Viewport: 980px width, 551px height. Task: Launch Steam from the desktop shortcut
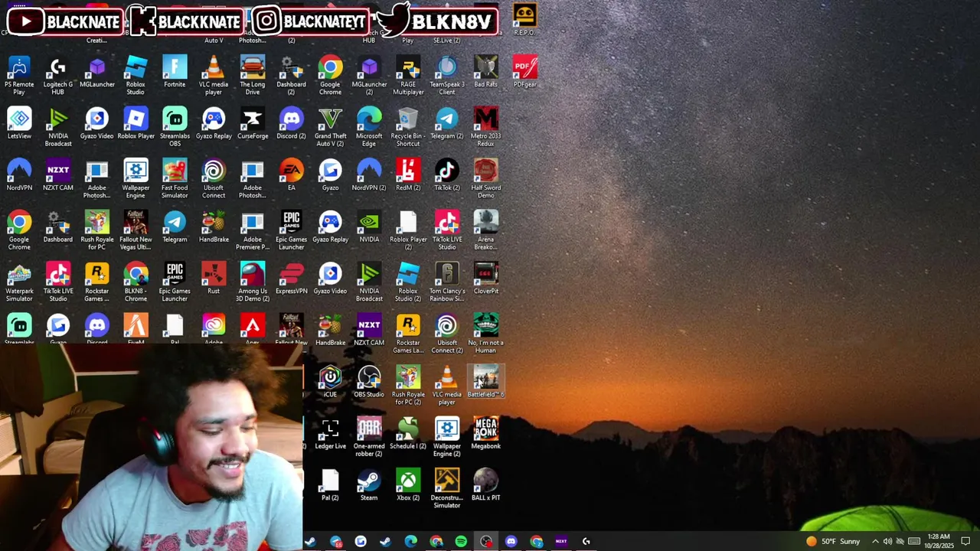coord(369,485)
